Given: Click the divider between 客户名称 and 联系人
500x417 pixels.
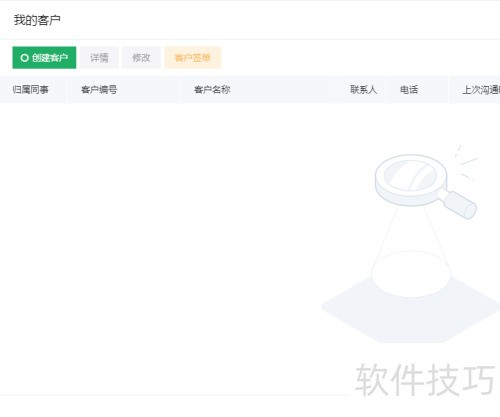Looking at the screenshot, I should click(336, 90).
